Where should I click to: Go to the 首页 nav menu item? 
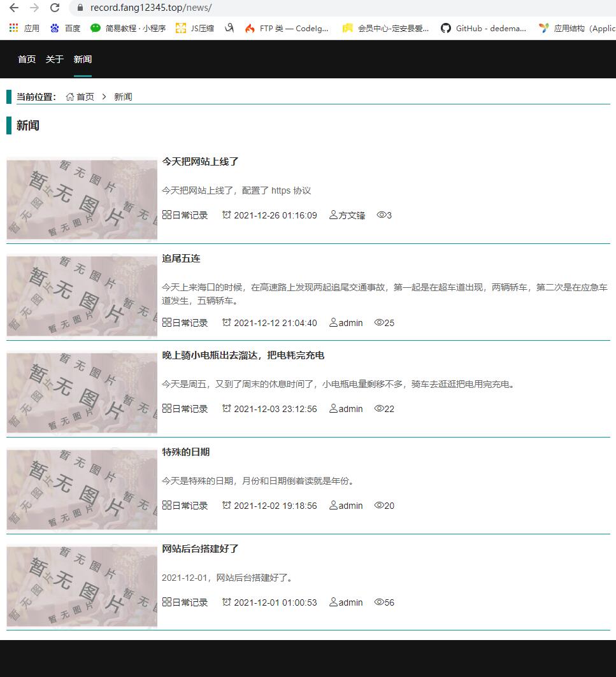[27, 59]
